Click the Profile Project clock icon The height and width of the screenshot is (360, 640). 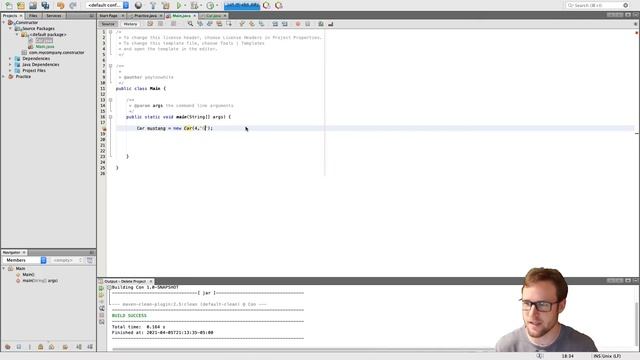click(x=210, y=5)
